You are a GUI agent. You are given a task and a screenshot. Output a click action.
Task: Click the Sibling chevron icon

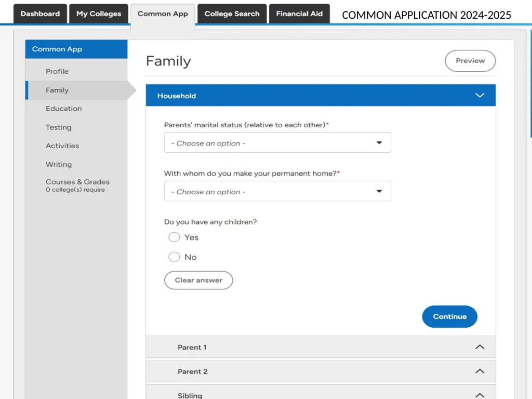pos(480,395)
